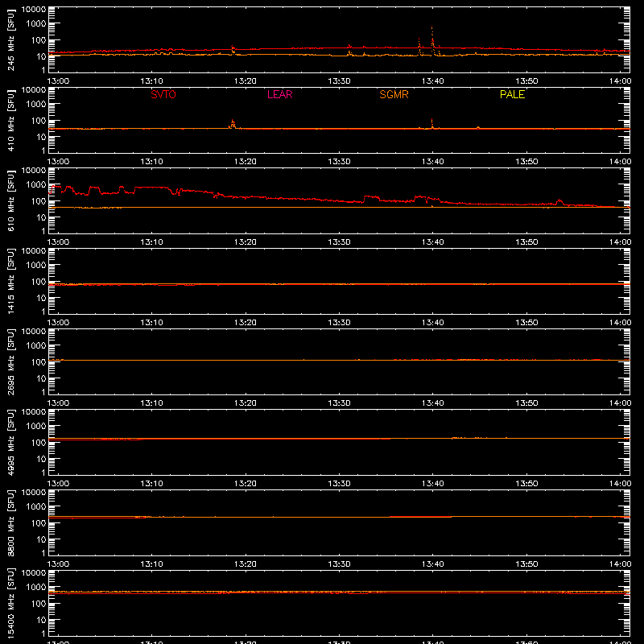Click the 13:40 label under the 1415 MHz plot
The width and height of the screenshot is (644, 644).
433,323
